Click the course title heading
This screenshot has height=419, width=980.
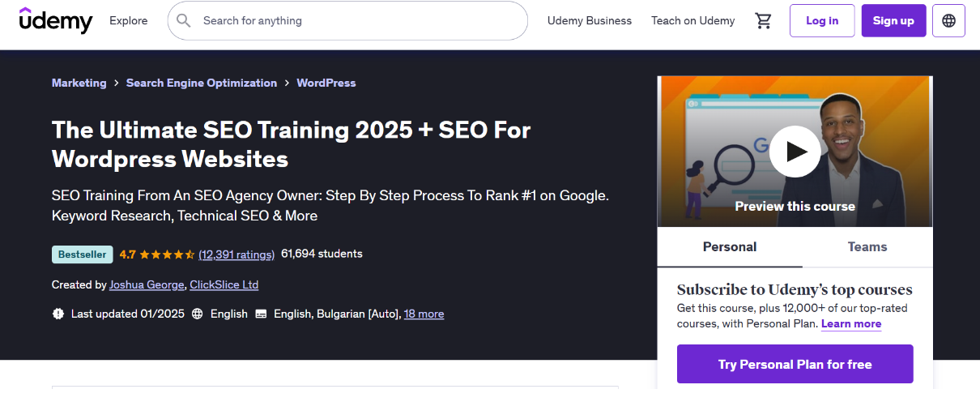[292, 144]
